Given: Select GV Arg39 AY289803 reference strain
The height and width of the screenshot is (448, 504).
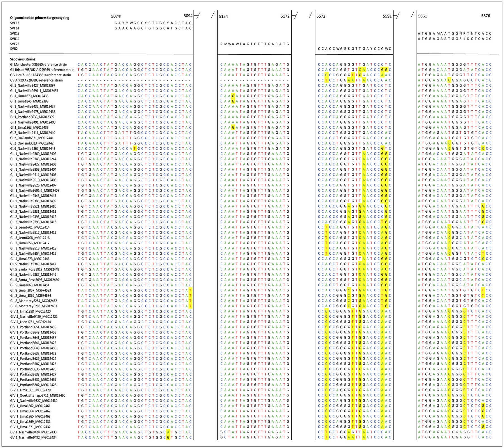Looking at the screenshot, I should (x=36, y=80).
